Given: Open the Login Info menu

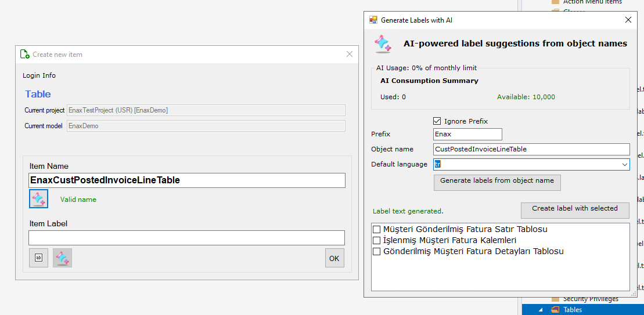Looking at the screenshot, I should 39,75.
